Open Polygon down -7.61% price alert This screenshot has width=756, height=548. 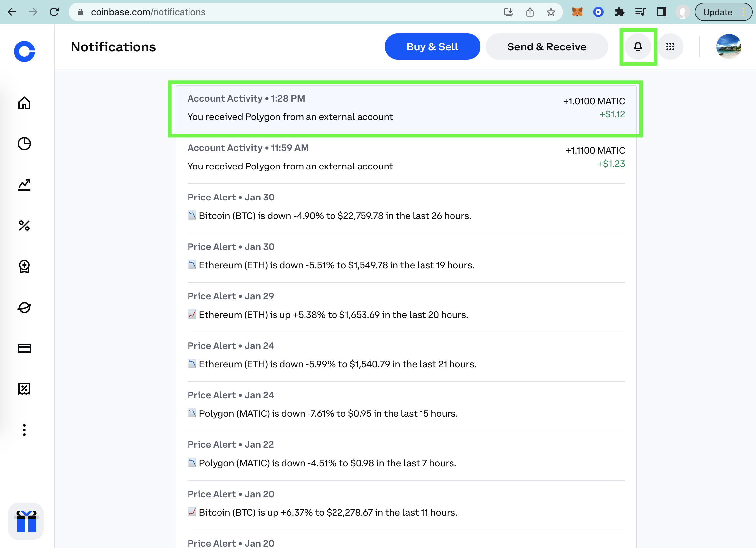click(406, 406)
